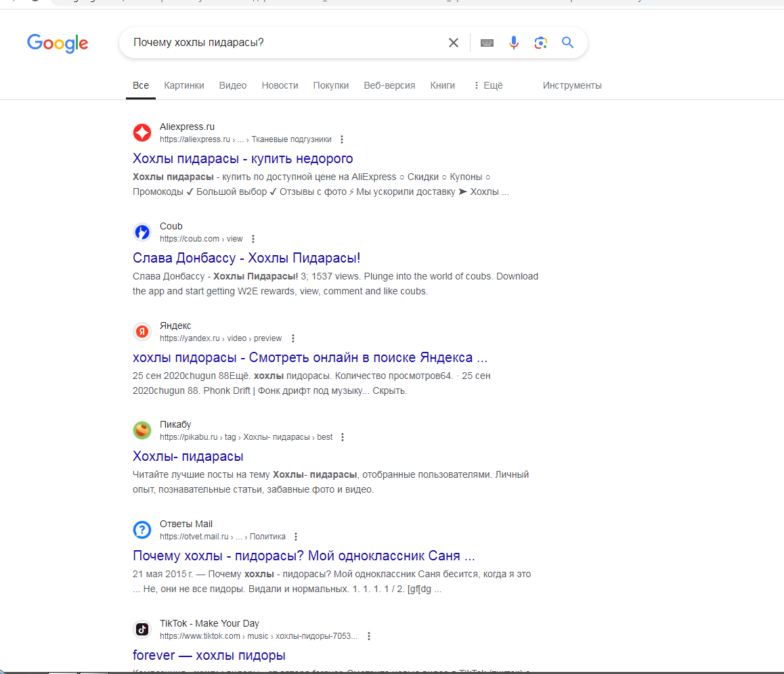Open the on-screen keyboard icon in search bar
This screenshot has width=784, height=674.
click(x=487, y=43)
